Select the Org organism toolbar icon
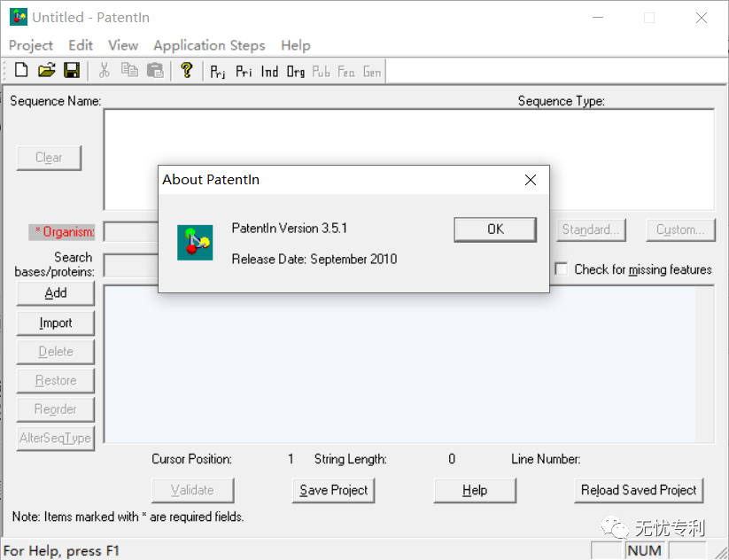The width and height of the screenshot is (729, 560). 296,72
